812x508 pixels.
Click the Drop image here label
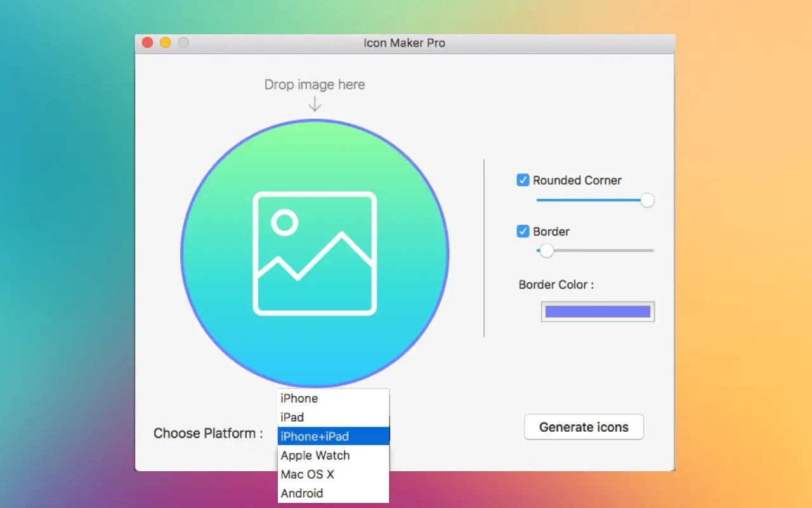315,84
